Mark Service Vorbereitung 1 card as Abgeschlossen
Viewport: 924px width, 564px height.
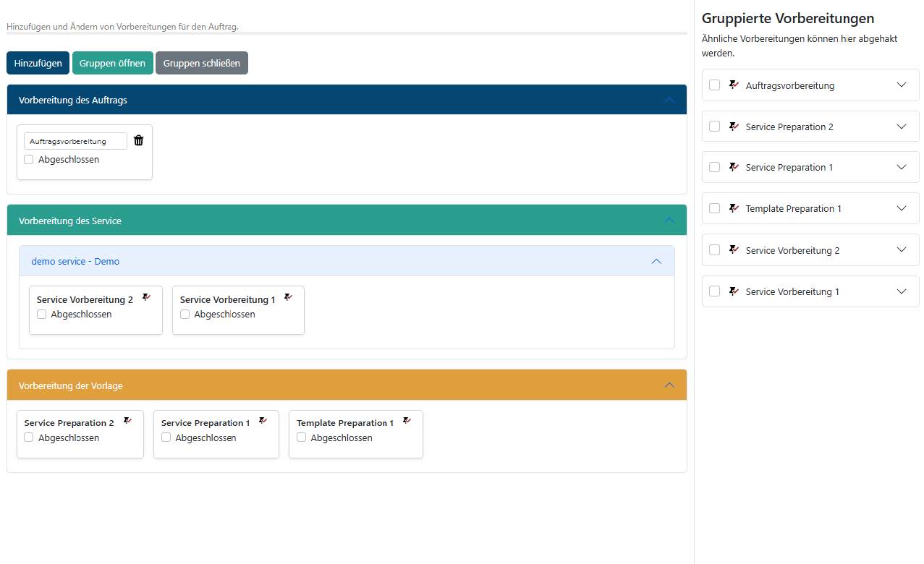(x=185, y=315)
